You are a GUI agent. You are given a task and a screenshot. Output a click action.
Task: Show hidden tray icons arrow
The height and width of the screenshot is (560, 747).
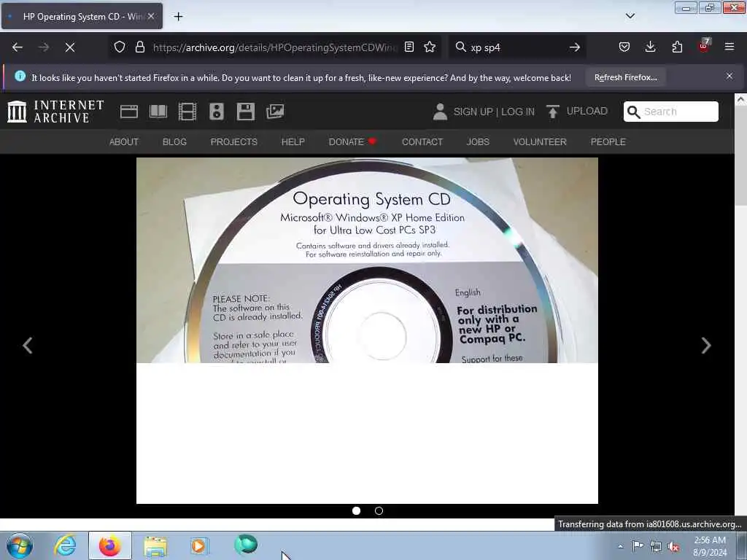tap(620, 546)
